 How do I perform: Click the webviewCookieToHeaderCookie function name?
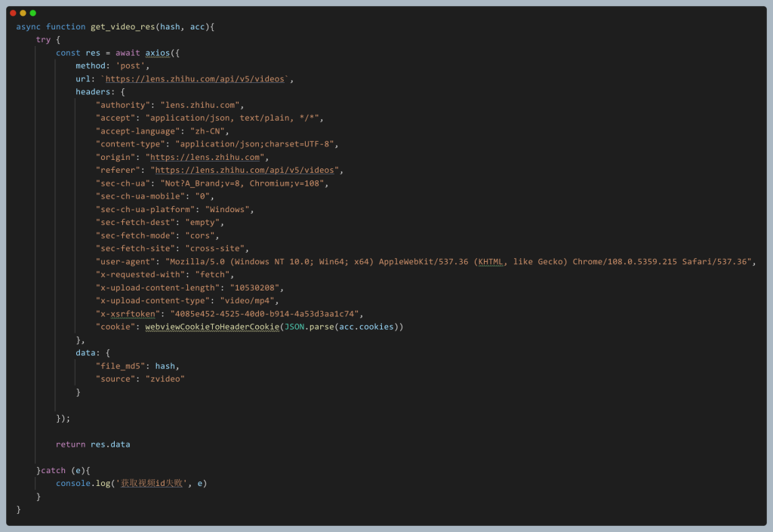tap(212, 327)
